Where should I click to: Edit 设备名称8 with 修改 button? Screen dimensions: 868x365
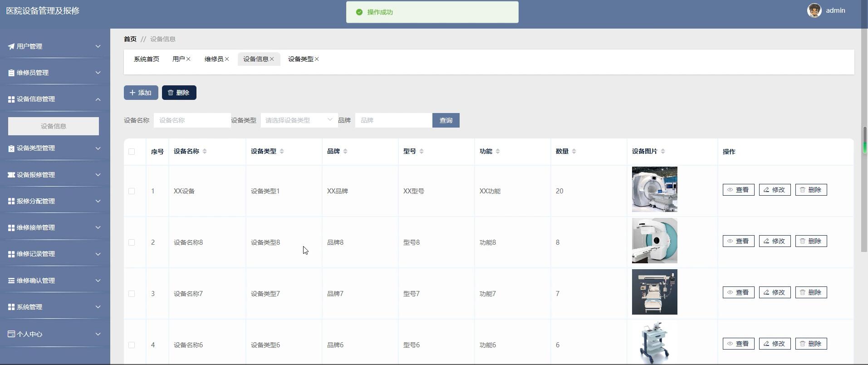click(775, 241)
